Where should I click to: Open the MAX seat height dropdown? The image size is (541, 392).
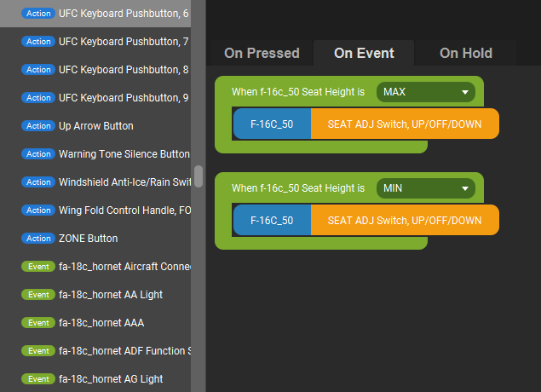tap(425, 92)
